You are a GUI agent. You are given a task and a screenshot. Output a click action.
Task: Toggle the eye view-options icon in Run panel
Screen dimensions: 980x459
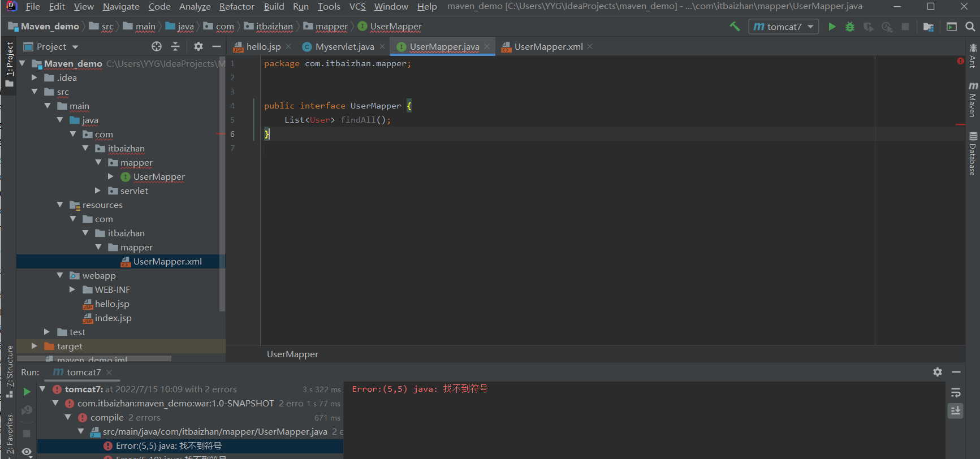[27, 452]
